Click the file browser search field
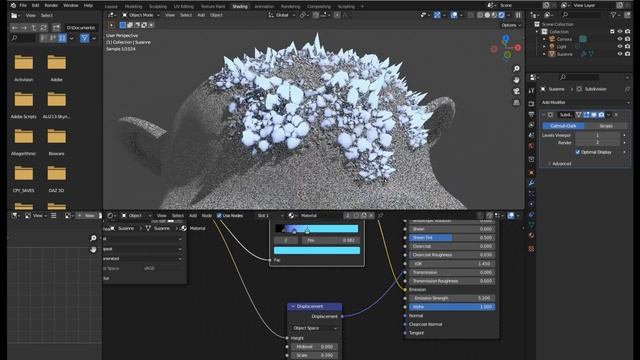640x360 pixels. [24, 38]
